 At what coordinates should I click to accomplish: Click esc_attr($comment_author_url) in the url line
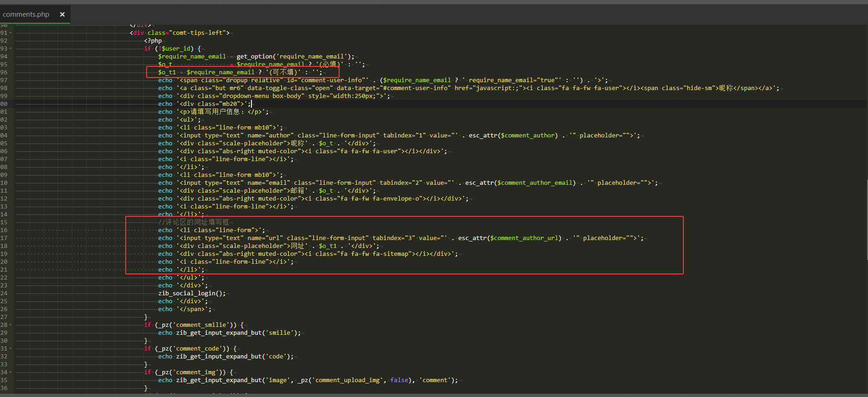(x=510, y=238)
